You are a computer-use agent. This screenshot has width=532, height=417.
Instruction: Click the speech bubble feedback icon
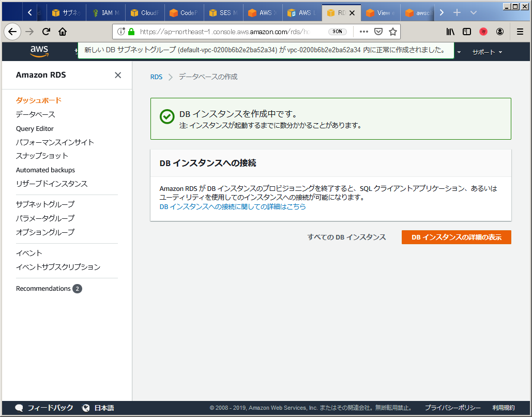19,408
